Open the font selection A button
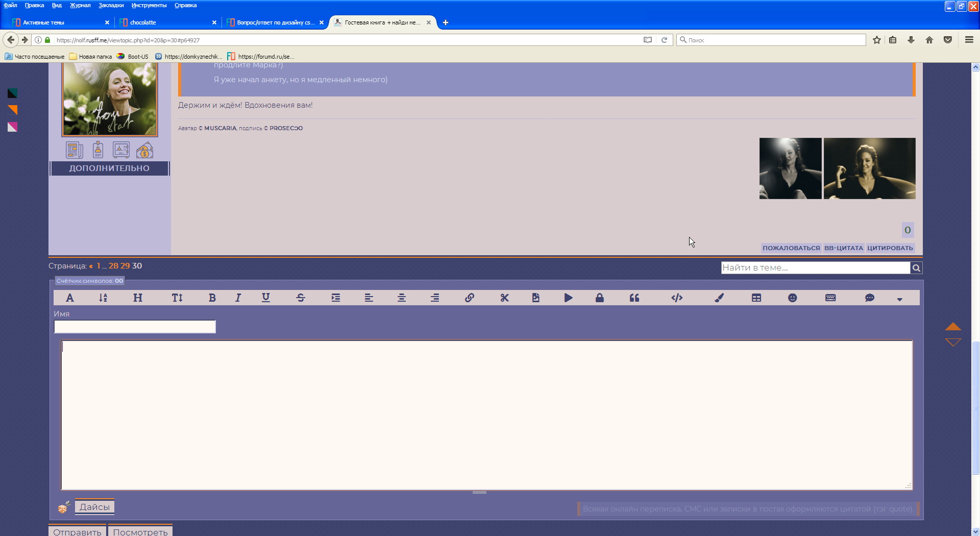980x536 pixels. coord(70,298)
